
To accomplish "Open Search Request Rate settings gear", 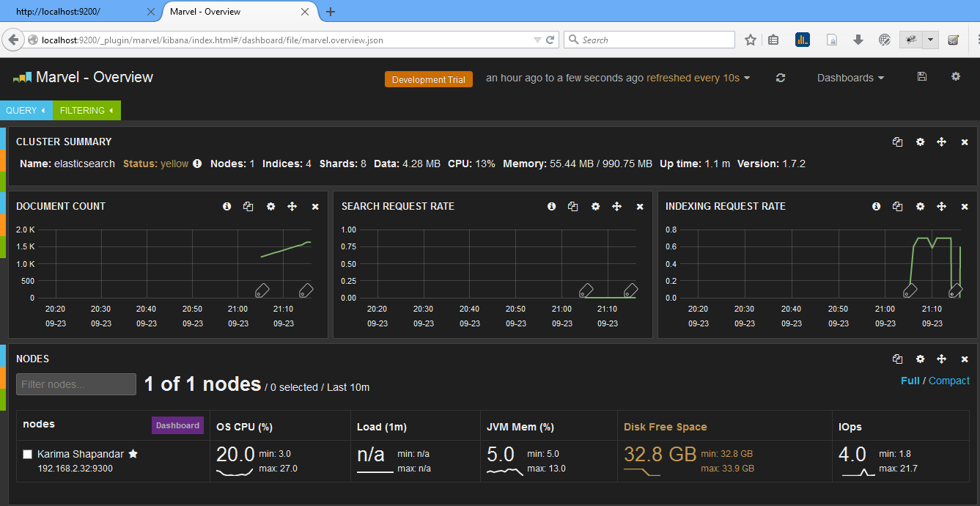I will coord(595,207).
